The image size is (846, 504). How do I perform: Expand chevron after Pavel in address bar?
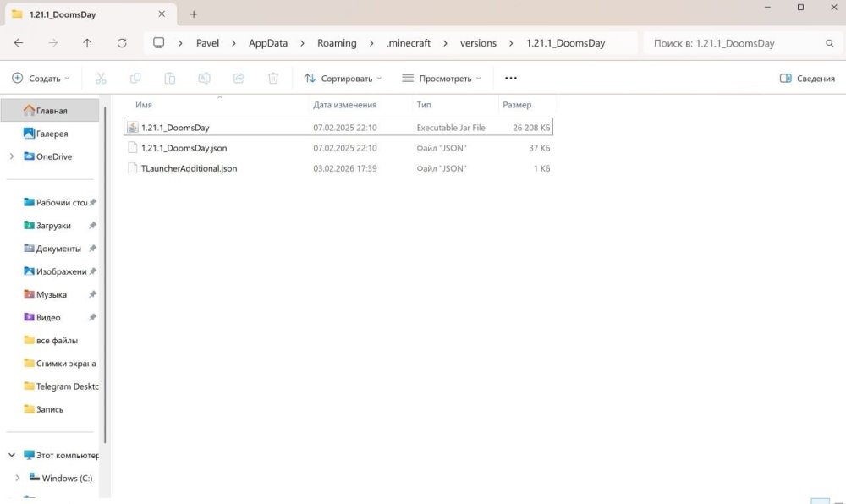click(233, 43)
